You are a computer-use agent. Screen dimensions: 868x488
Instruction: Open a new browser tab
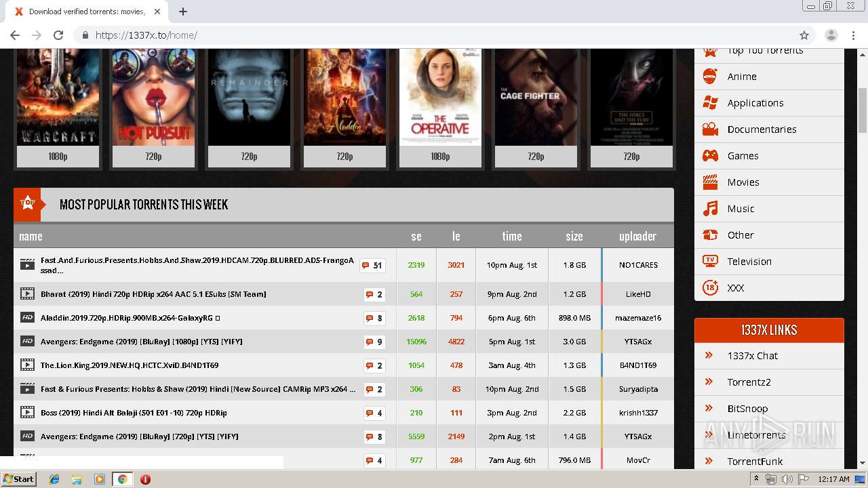[x=183, y=12]
